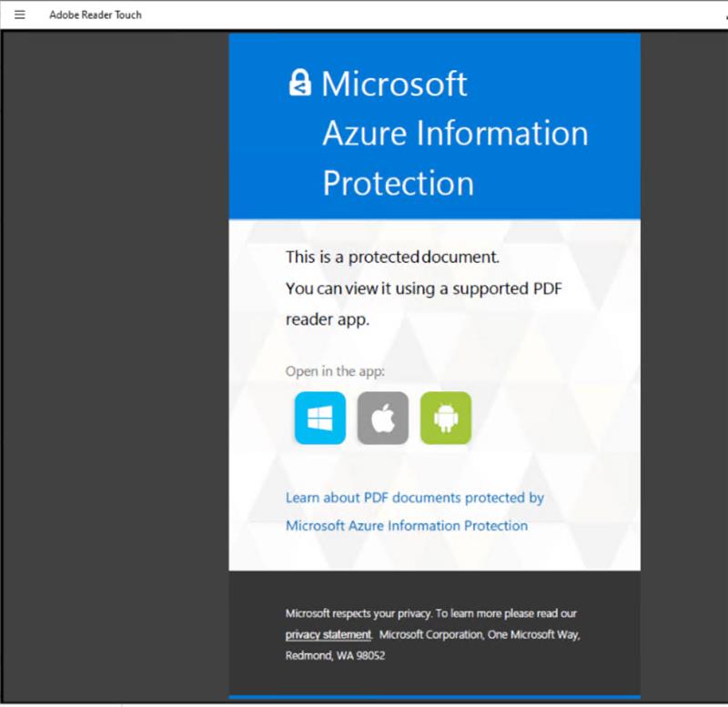Click 'Microsoft Corporation, One Microsoft Way' footer text
Viewport: 728px width, 707px height.
click(x=480, y=634)
